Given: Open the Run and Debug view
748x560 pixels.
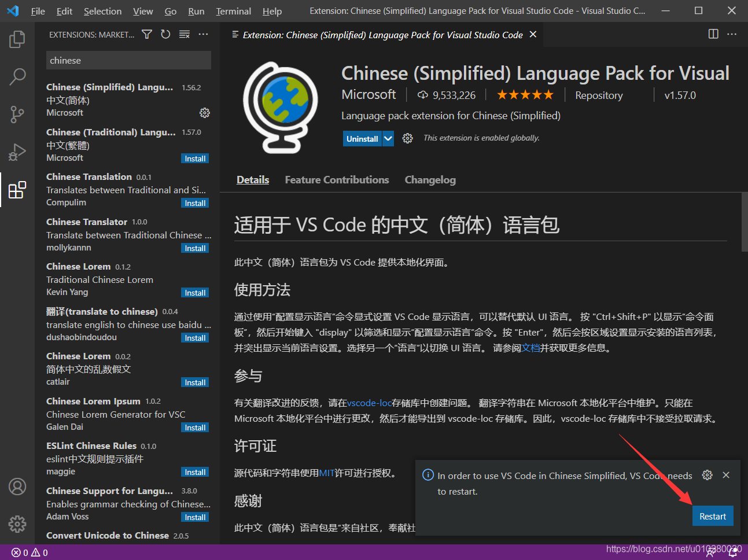Looking at the screenshot, I should click(x=17, y=152).
